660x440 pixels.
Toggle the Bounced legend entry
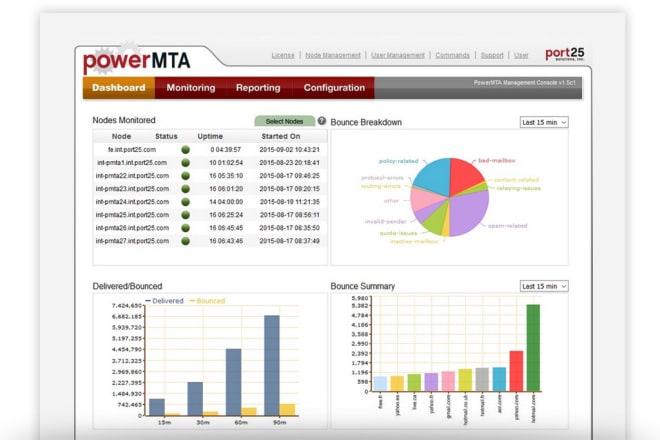click(208, 301)
